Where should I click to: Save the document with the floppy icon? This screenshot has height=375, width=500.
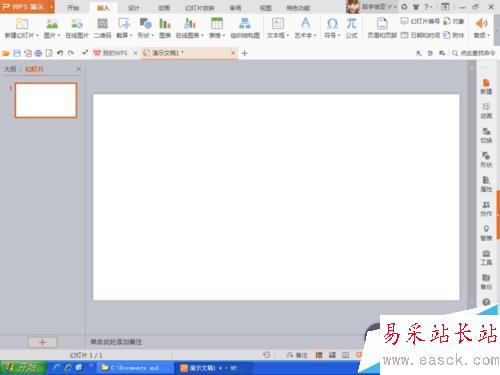[x=17, y=53]
